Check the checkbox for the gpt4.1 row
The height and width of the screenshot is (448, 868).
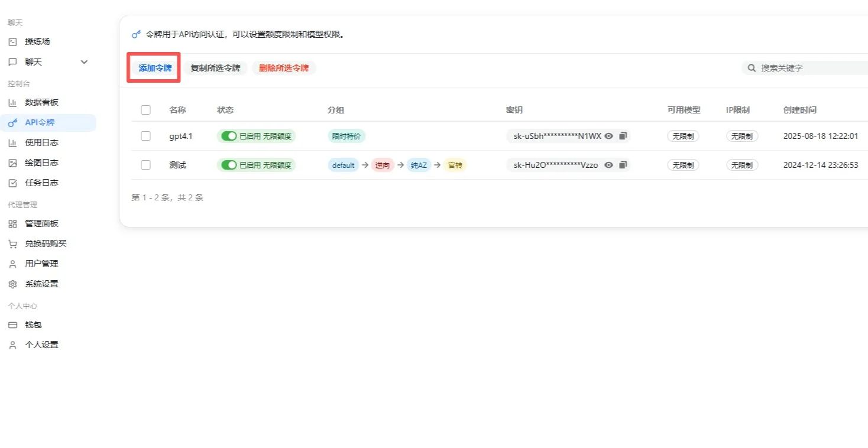(x=145, y=135)
